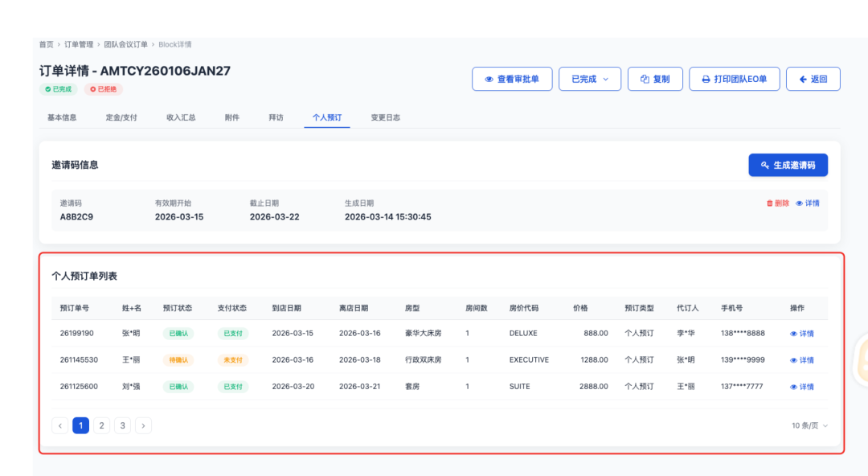Viewport: 868px width, 476px height.
Task: Open the 附件 tab
Action: 232,117
